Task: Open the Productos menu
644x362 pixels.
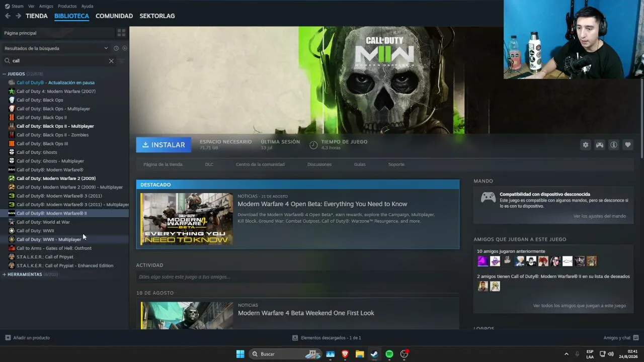Action: [67, 6]
